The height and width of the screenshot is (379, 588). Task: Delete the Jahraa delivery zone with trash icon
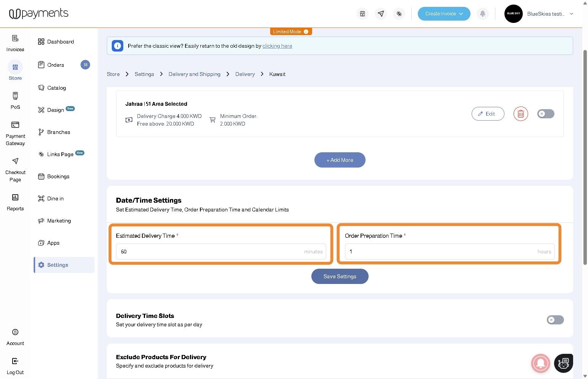coord(520,114)
